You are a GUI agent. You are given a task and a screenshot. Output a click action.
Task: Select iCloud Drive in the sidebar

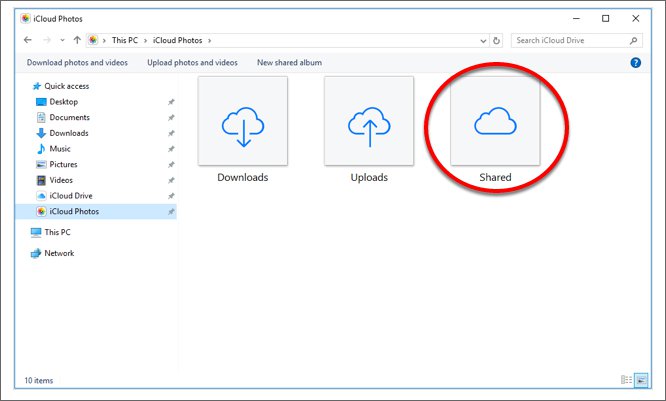(x=64, y=196)
